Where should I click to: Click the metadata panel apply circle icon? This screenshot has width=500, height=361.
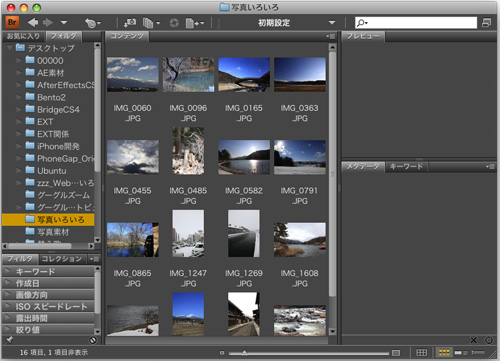489,340
